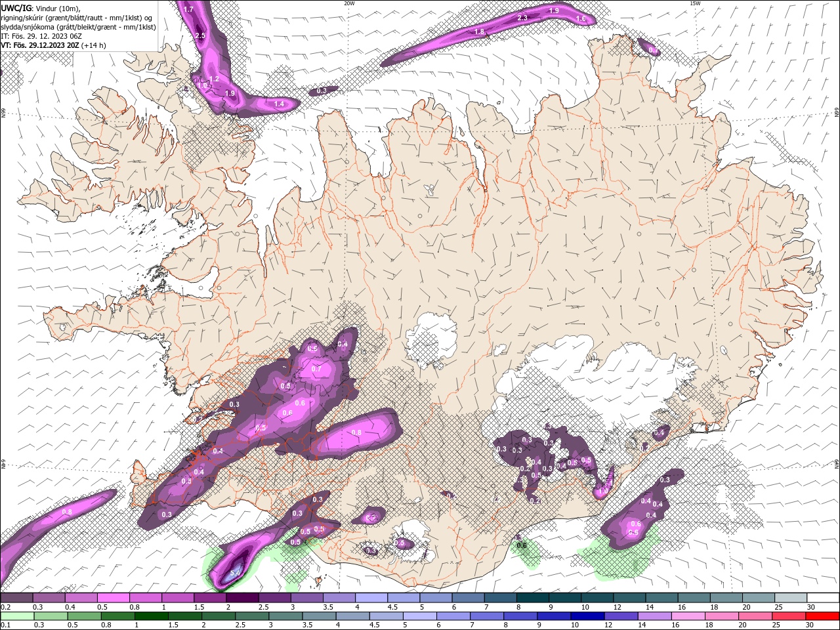
Task: Click the dark teal sleet/snow swatch labelled 8
Action: [x=533, y=597]
